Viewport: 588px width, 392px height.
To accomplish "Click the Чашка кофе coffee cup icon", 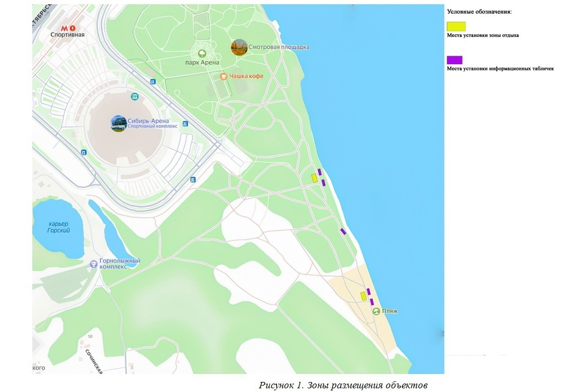I will pos(224,76).
